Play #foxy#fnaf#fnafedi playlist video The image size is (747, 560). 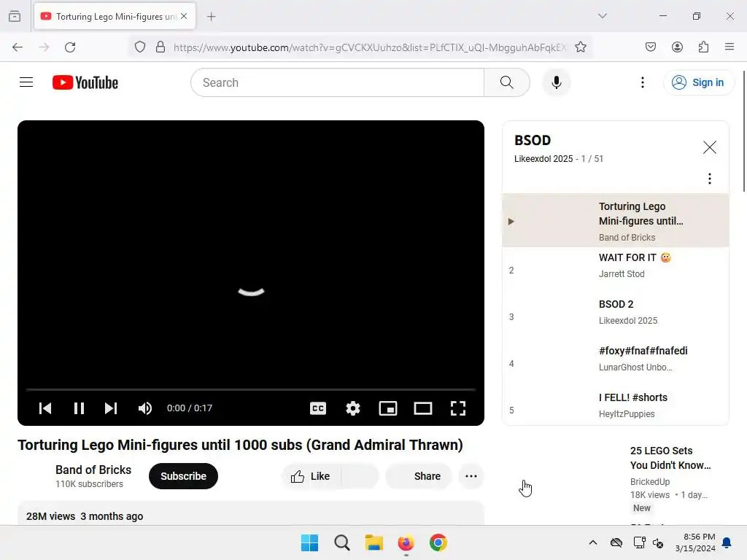pos(616,363)
